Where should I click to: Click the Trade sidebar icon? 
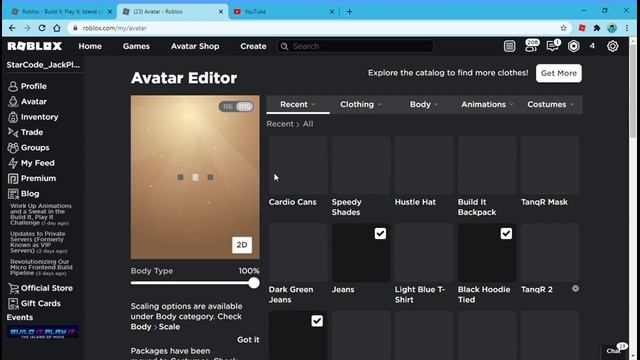coord(13,132)
